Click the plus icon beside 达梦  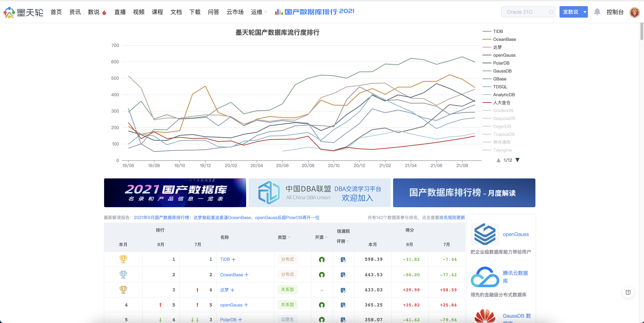pos(232,290)
